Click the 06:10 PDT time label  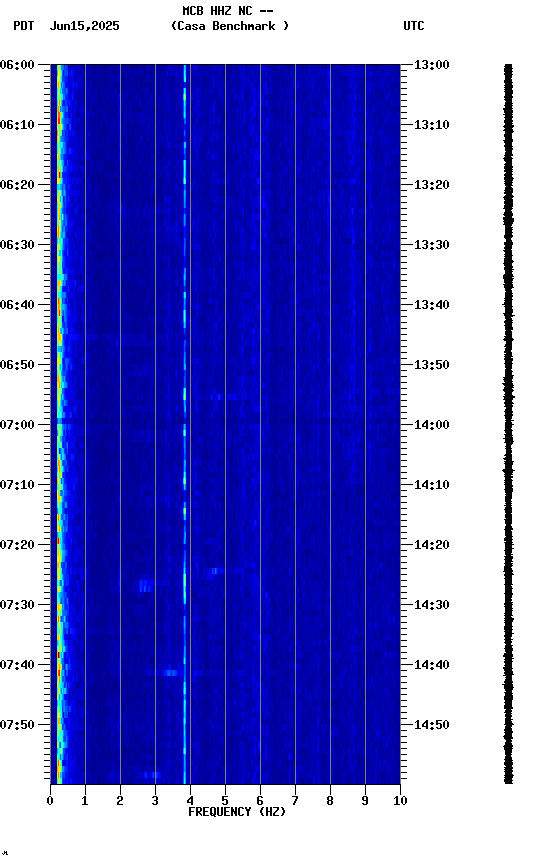tap(17, 125)
